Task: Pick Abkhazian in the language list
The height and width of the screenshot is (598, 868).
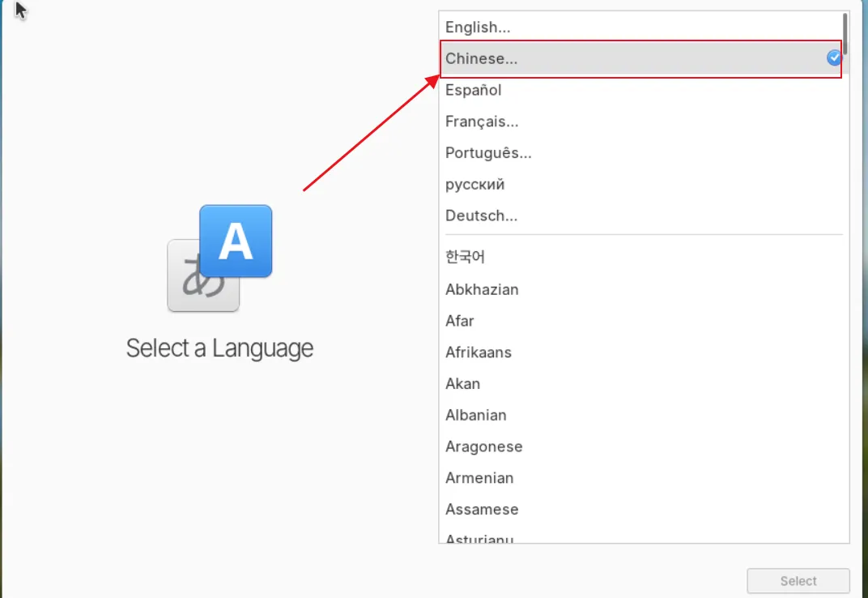Action: [482, 289]
